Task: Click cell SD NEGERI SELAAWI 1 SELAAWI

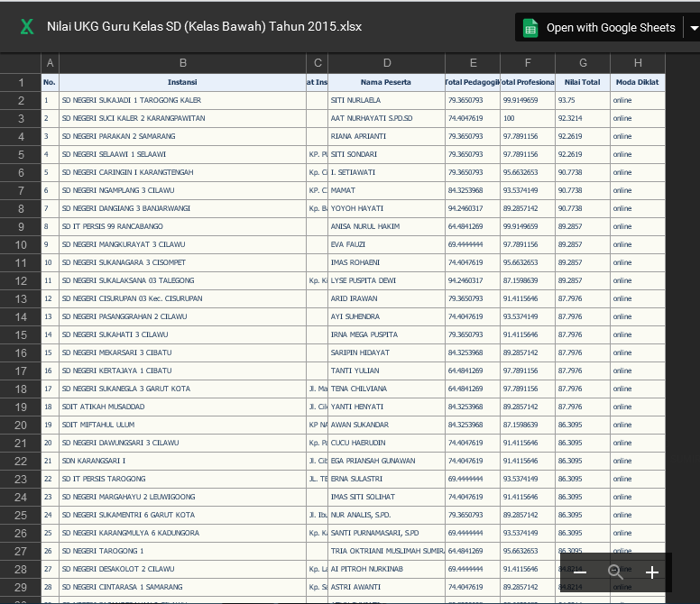Action: 182,154
